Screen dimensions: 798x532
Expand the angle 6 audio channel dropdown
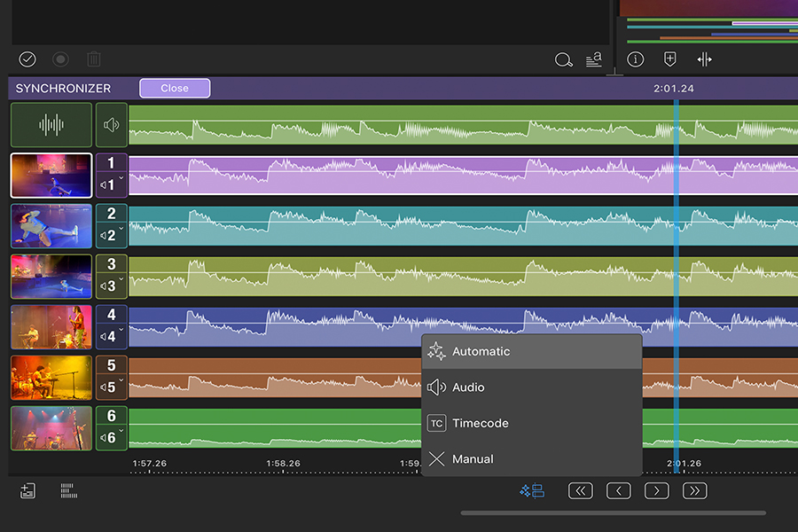coord(112,437)
